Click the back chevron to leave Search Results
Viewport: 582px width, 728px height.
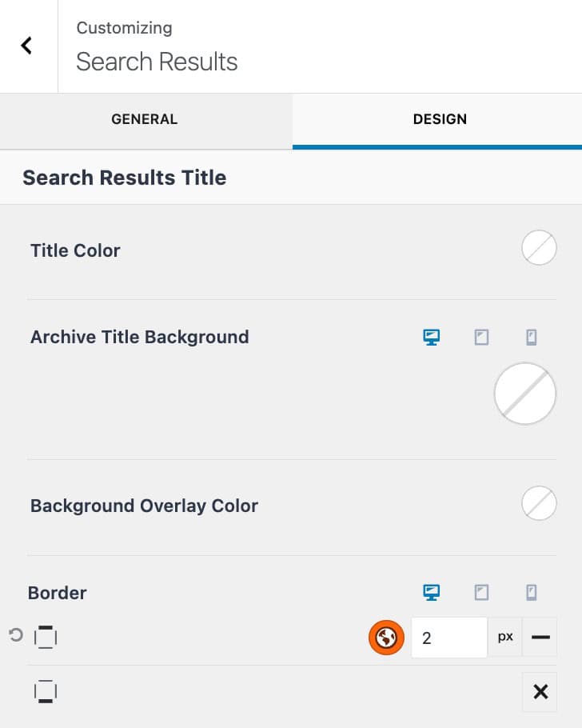coord(26,46)
